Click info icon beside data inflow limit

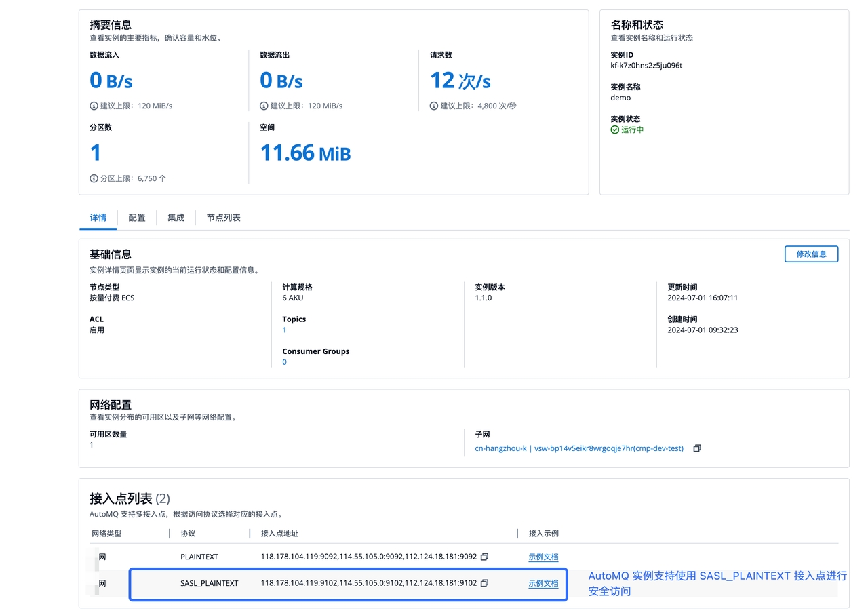pyautogui.click(x=94, y=106)
